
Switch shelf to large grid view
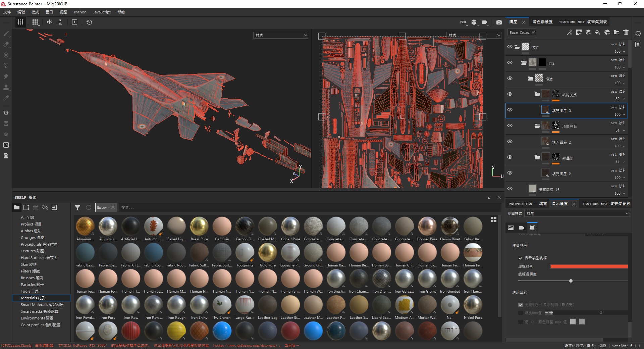pos(494,219)
